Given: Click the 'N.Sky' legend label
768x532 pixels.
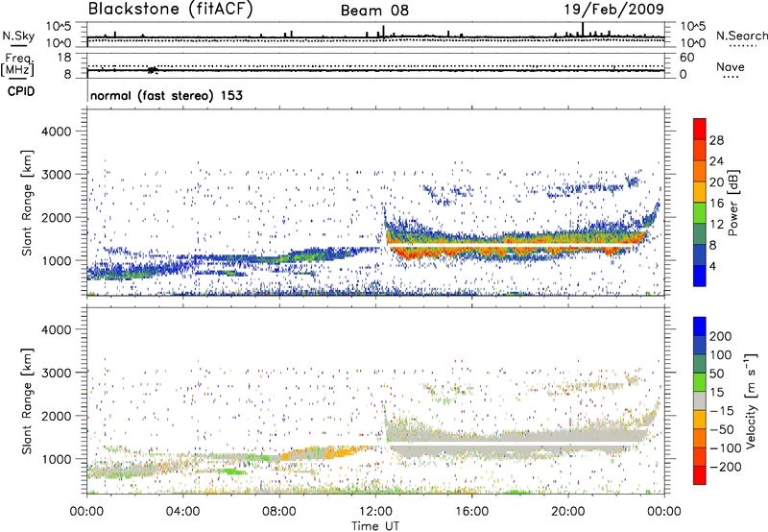Looking at the screenshot, I should coord(18,36).
